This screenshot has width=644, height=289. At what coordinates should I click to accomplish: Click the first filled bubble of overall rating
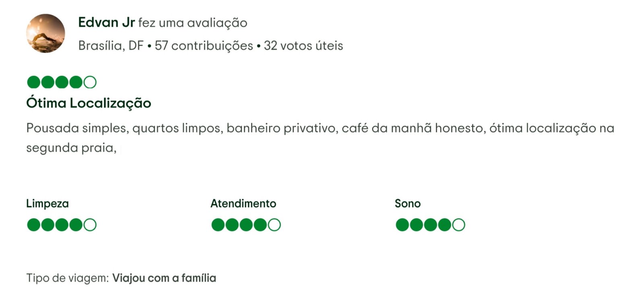point(34,82)
